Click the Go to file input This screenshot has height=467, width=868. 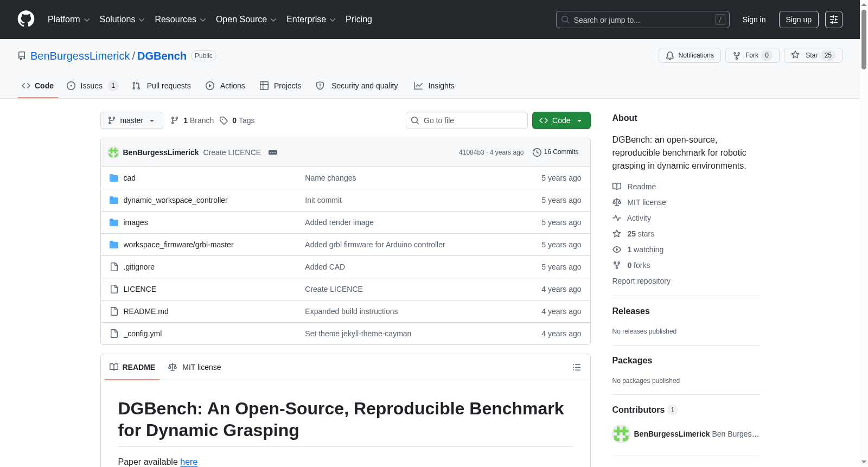tap(467, 120)
